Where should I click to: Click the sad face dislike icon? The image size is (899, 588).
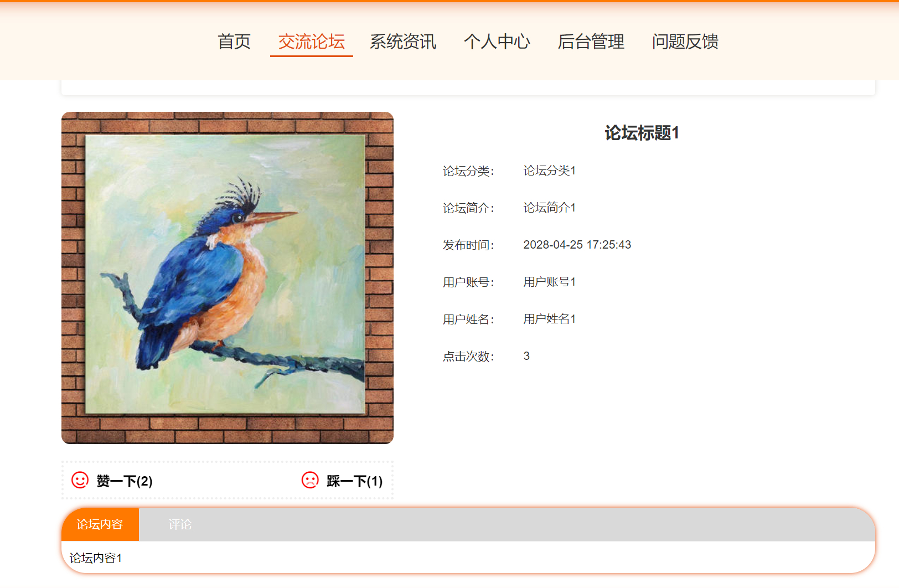pyautogui.click(x=310, y=480)
